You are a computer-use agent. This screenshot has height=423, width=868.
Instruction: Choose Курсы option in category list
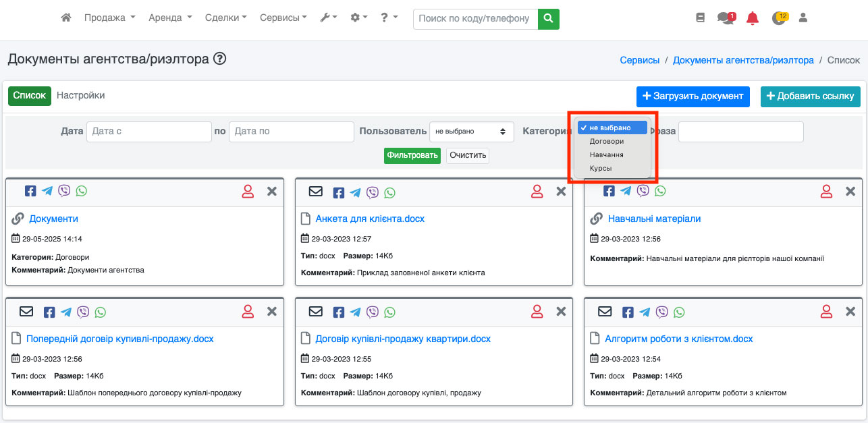click(x=600, y=168)
